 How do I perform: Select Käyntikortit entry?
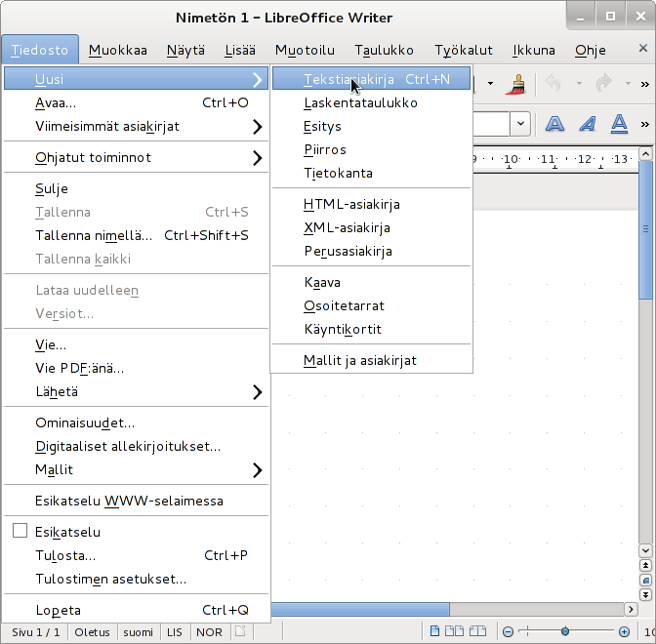click(372, 330)
